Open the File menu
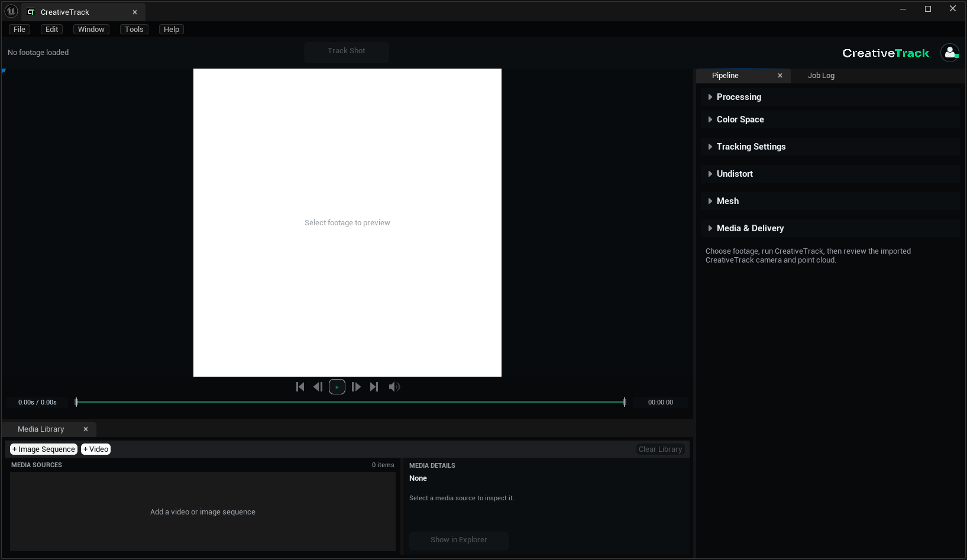The image size is (967, 560). pos(20,30)
